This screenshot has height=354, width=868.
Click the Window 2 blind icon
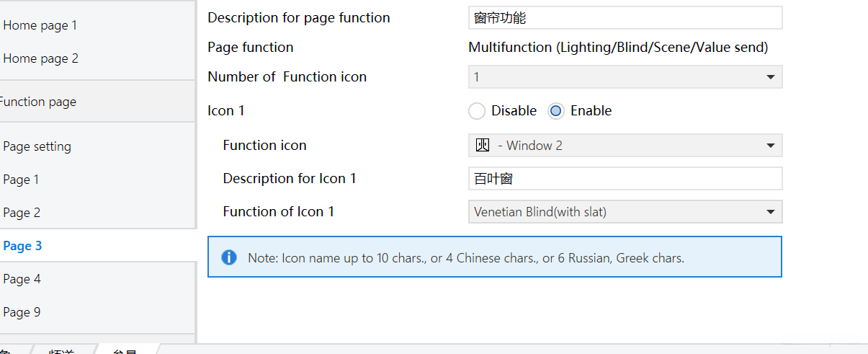coord(483,145)
